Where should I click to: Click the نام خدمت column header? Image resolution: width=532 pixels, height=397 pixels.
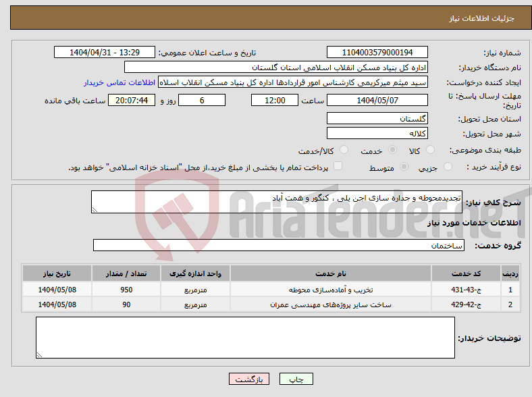click(x=331, y=273)
